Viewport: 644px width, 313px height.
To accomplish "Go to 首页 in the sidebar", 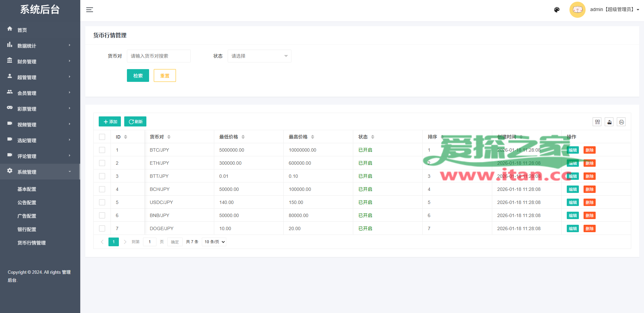I will tap(22, 30).
